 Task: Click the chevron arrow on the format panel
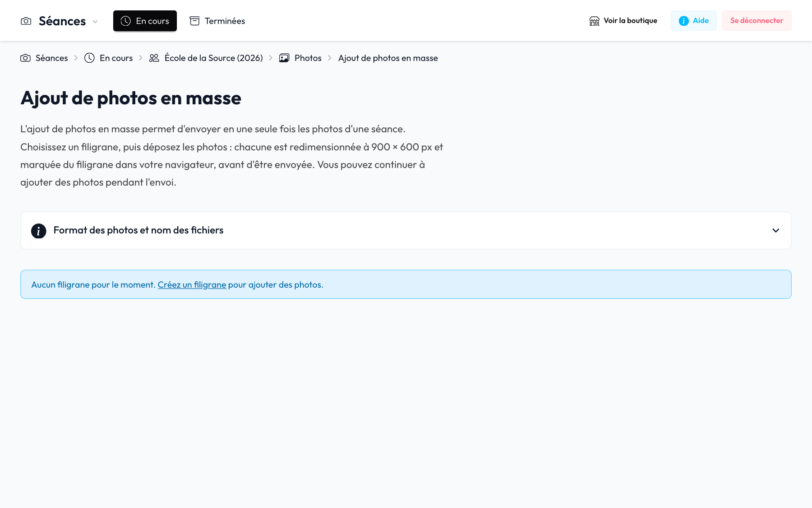(776, 230)
